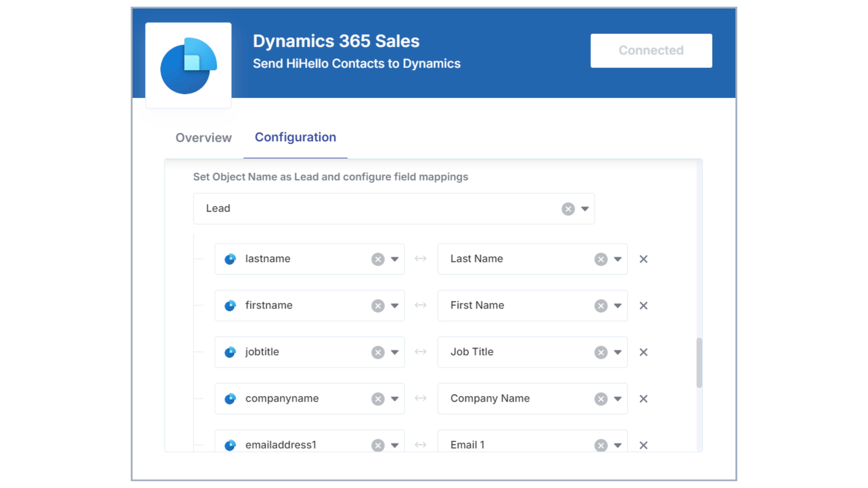
Task: Clear the Last Name selection
Action: click(x=601, y=259)
